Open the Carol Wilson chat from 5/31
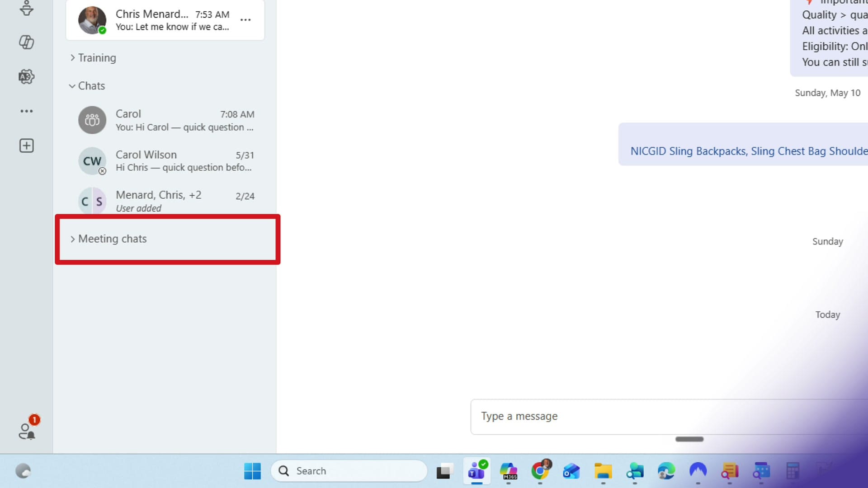Image resolution: width=868 pixels, height=488 pixels. (x=165, y=161)
